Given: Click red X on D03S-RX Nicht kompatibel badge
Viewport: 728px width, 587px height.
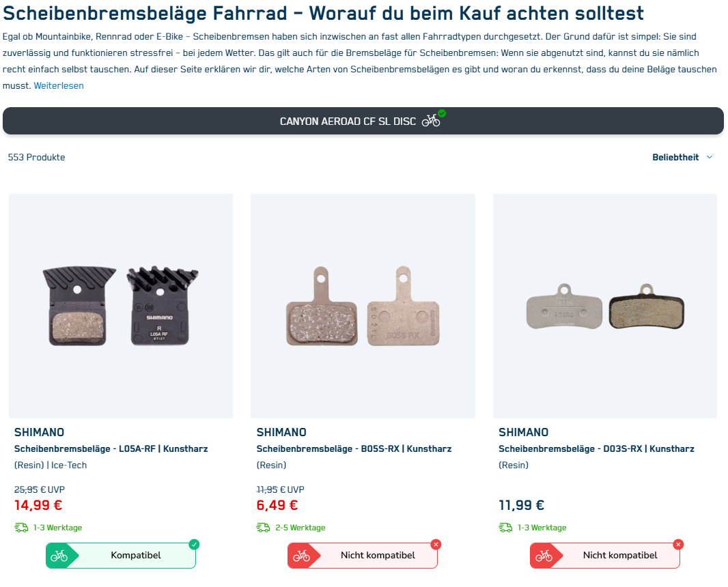Looking at the screenshot, I should (x=678, y=544).
